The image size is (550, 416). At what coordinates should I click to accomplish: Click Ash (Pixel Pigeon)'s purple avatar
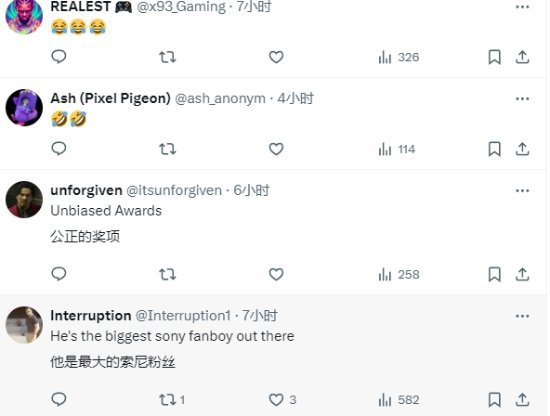[24, 108]
